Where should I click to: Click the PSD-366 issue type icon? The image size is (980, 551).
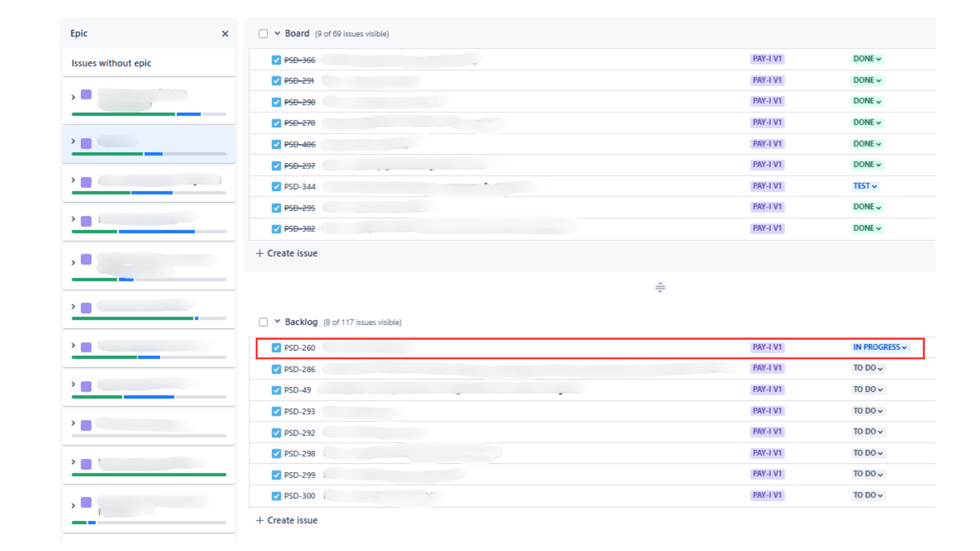(276, 60)
